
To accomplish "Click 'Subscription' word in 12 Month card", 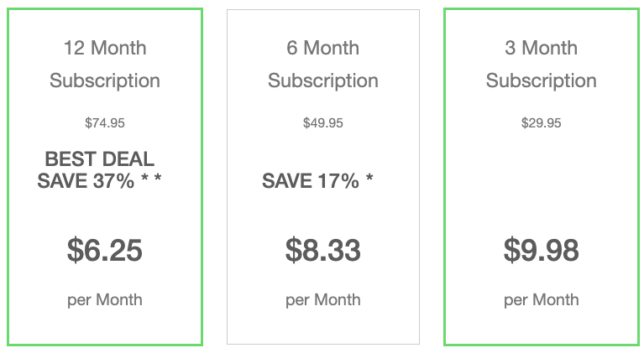I will 105,80.
